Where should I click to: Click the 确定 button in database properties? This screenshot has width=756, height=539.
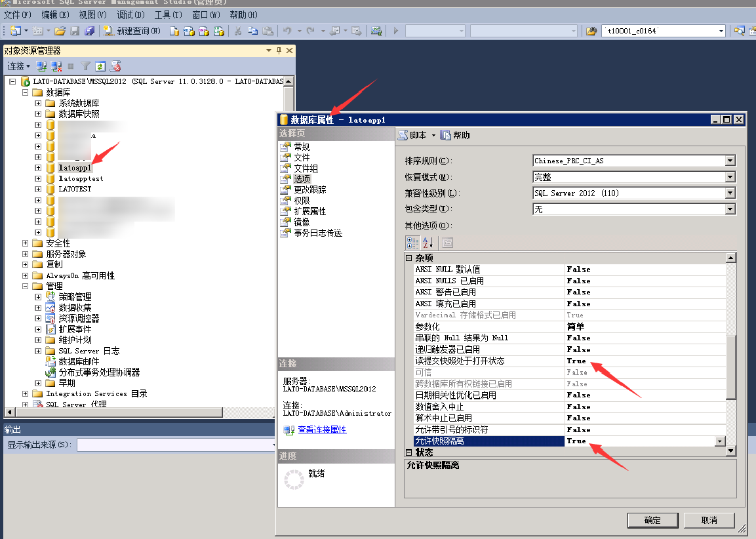(x=652, y=520)
